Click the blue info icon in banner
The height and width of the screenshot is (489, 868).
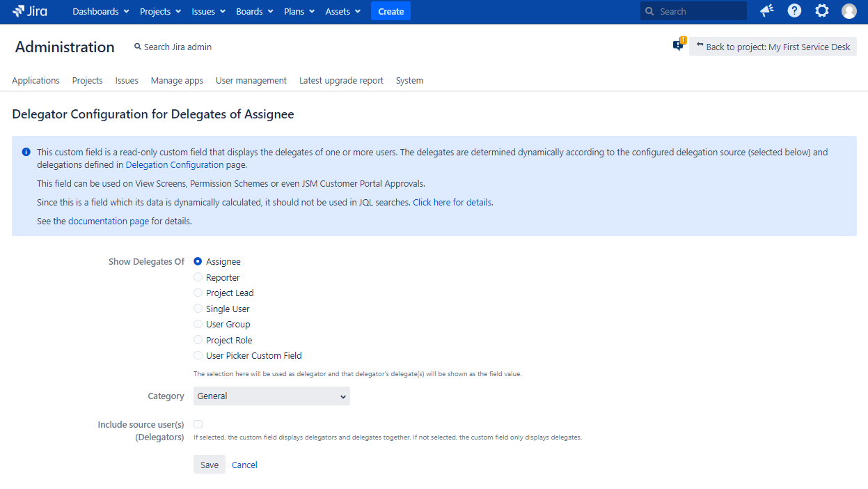point(26,152)
